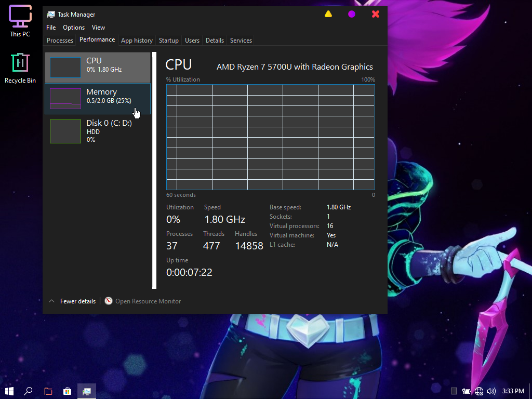Open the Action Center tray icon

tap(454, 391)
